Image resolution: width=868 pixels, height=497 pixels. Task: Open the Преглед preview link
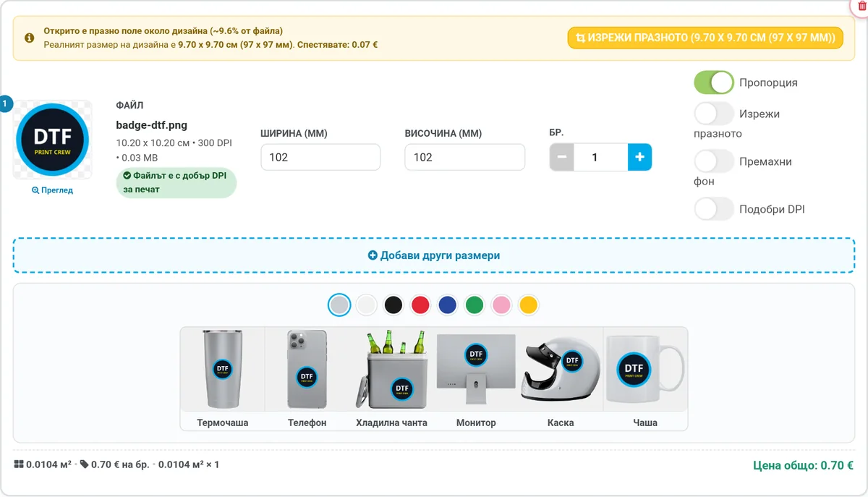[52, 190]
